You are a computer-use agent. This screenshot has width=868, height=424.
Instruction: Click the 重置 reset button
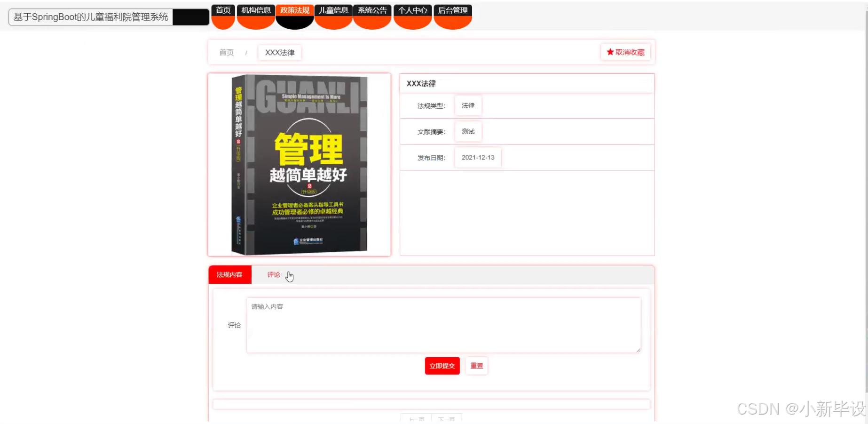477,366
